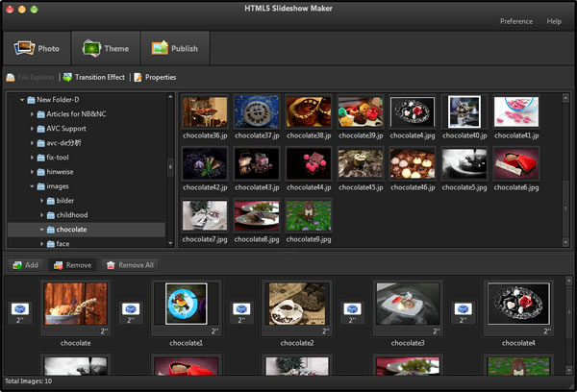This screenshot has height=392, width=577.
Task: Select chocolate38 thumbnail
Action: click(309, 111)
